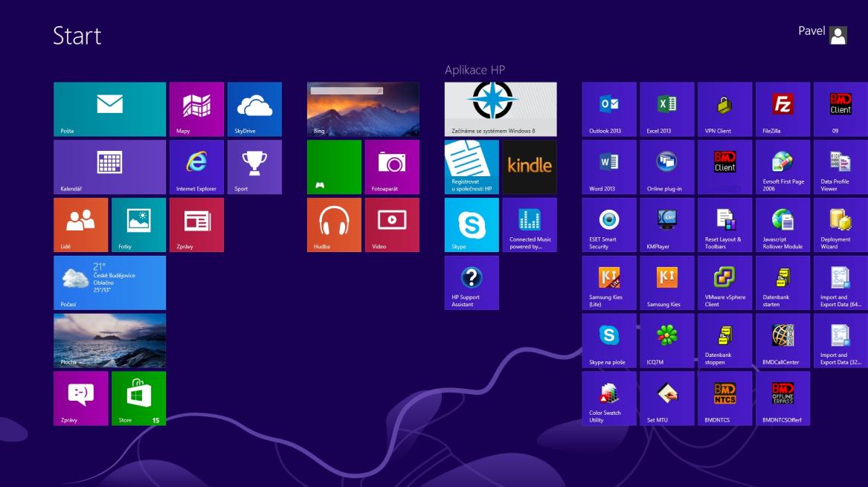The image size is (868, 487).
Task: Open Reset Layout & Toolbars tile
Action: point(724,225)
